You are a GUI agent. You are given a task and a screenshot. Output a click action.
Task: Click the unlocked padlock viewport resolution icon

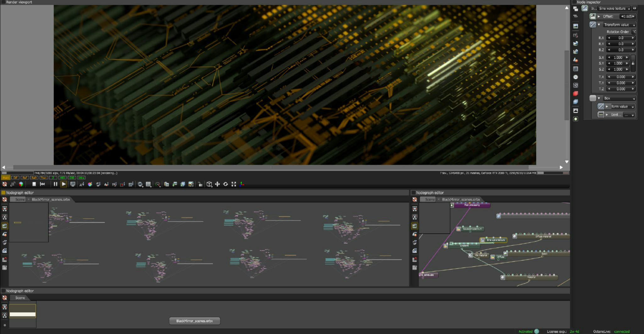click(x=200, y=184)
